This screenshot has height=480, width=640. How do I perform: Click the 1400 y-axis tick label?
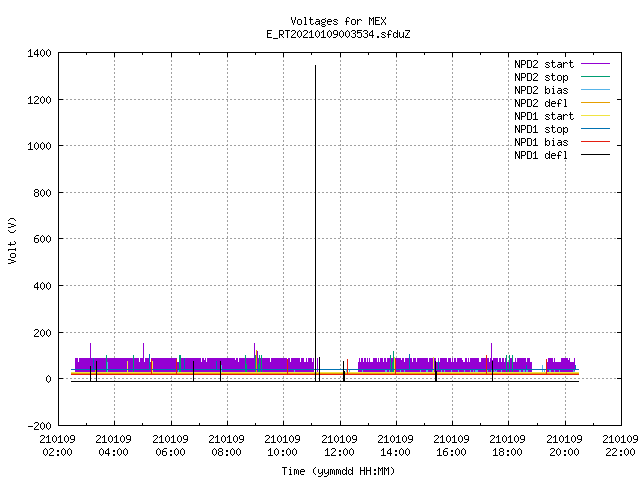pyautogui.click(x=39, y=53)
